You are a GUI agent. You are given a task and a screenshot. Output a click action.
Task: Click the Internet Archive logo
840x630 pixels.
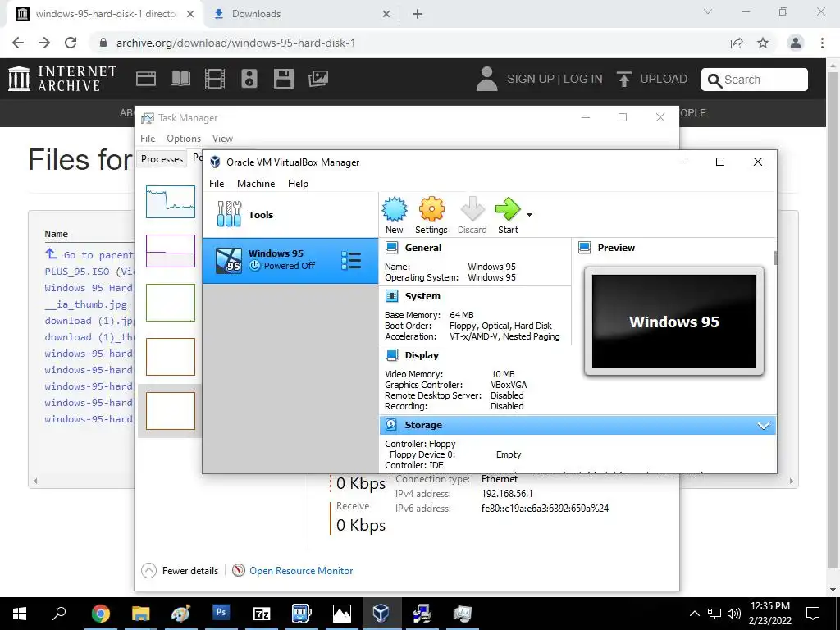click(x=62, y=79)
